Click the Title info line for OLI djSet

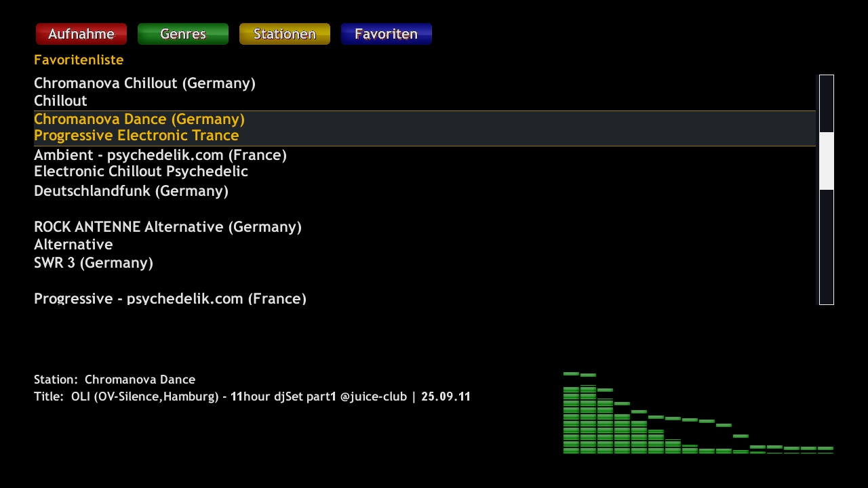point(252,396)
